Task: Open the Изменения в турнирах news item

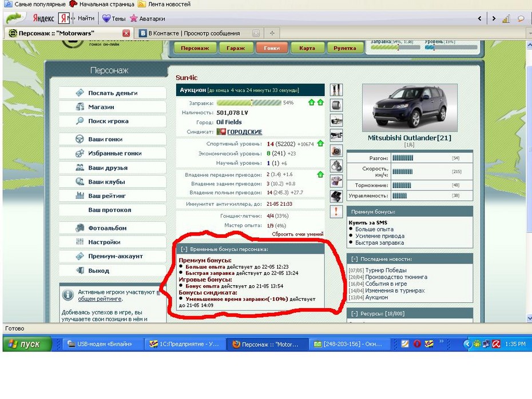Action: (x=395, y=290)
